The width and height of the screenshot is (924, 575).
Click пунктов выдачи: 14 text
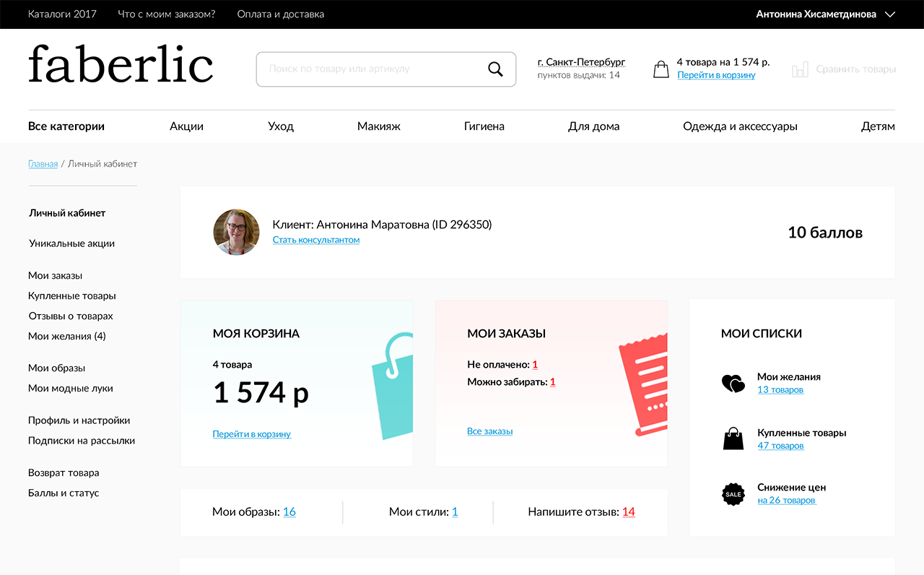(x=579, y=75)
